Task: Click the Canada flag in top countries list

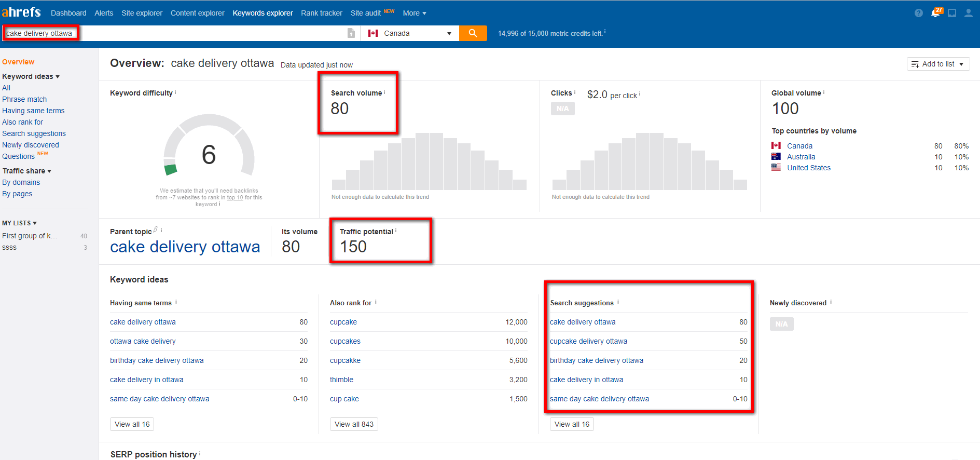Action: (x=776, y=146)
